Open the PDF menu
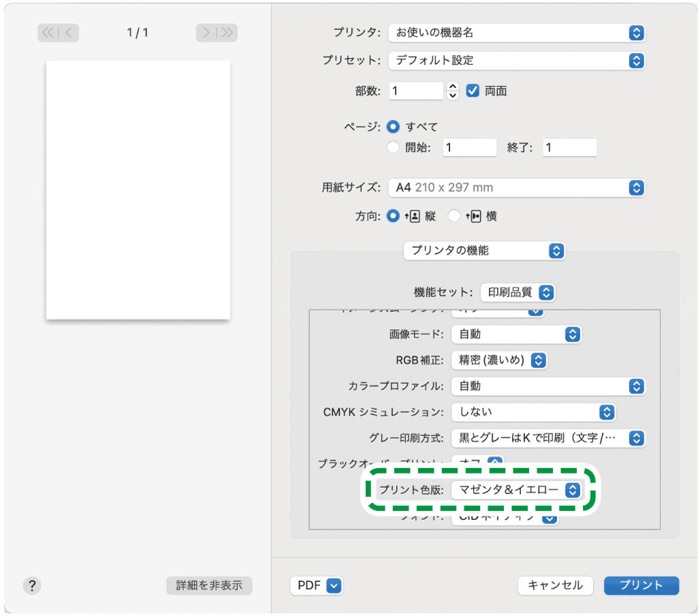The width and height of the screenshot is (700, 616). click(x=317, y=585)
